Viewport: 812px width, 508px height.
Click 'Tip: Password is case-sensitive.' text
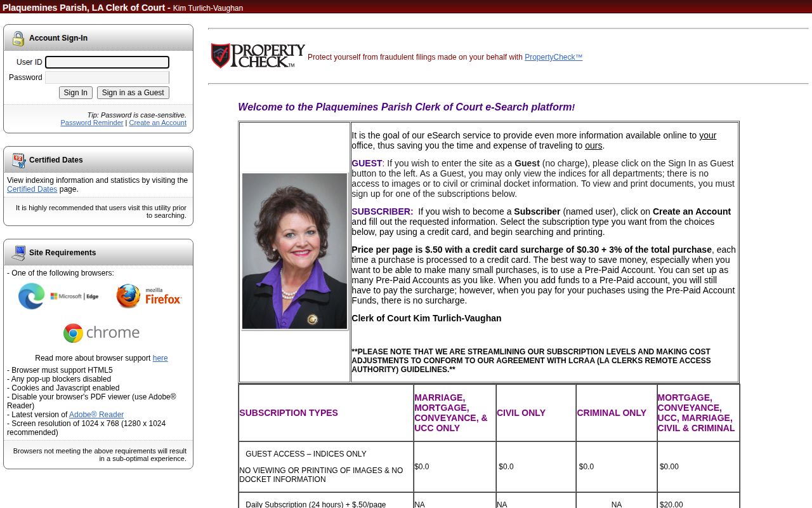pos(136,115)
